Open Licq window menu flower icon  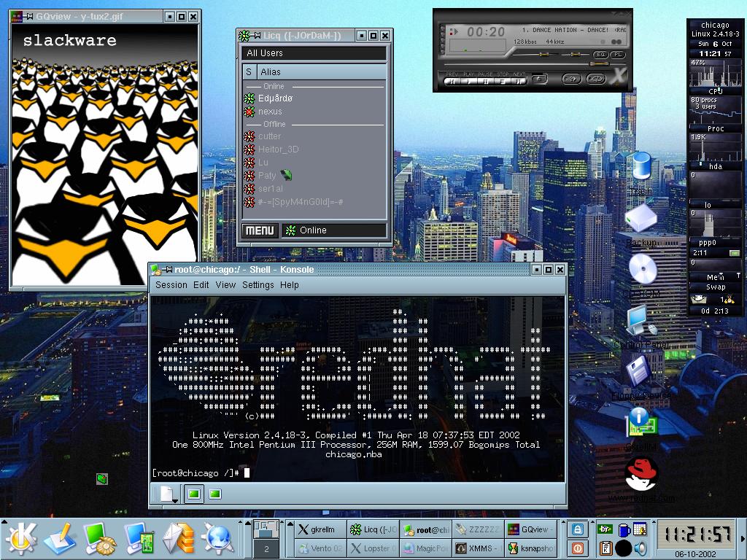(x=244, y=35)
